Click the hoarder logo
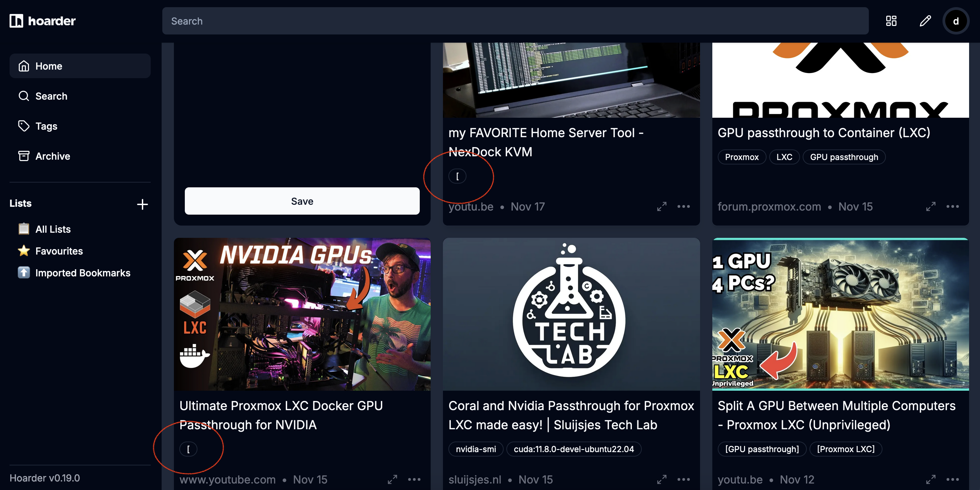The height and width of the screenshot is (490, 980). (43, 21)
